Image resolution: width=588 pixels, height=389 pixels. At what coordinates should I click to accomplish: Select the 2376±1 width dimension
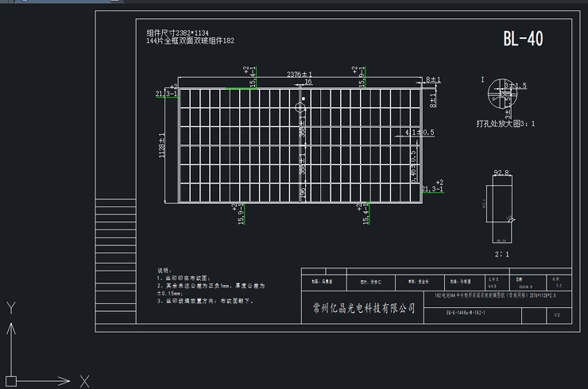point(299,74)
